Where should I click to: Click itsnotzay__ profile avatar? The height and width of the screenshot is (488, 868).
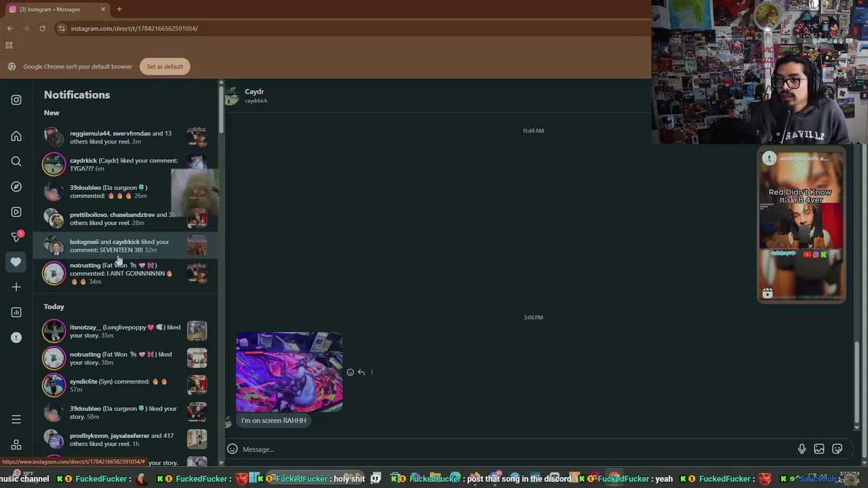click(x=54, y=331)
